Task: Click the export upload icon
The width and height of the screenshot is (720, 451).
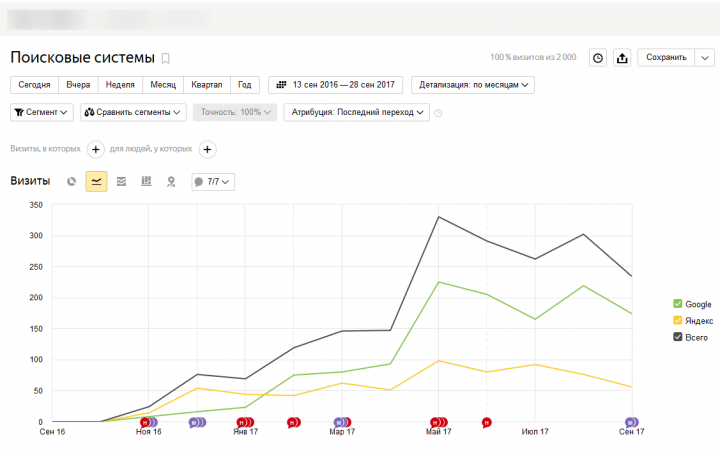Action: pos(622,58)
